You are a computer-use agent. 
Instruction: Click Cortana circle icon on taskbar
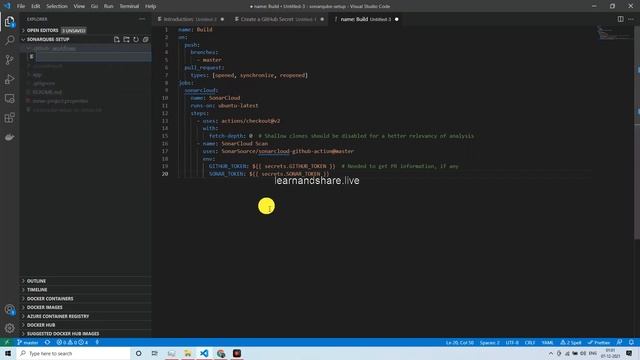click(138, 353)
